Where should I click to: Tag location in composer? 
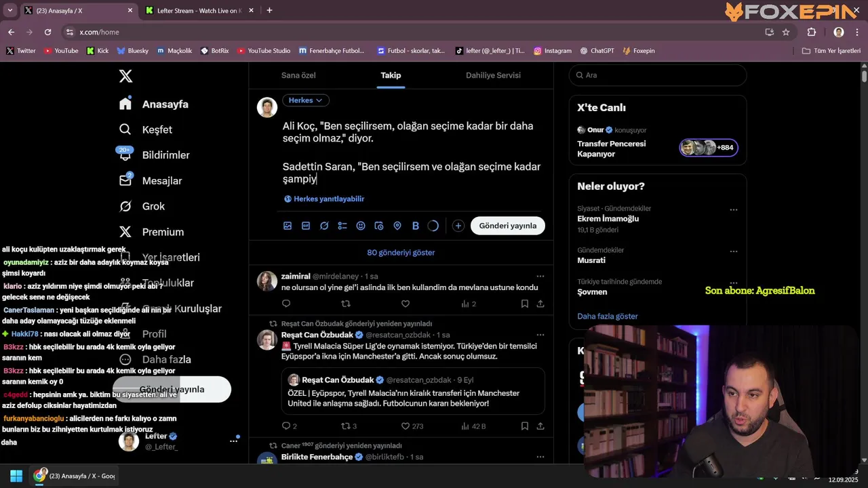click(x=397, y=226)
